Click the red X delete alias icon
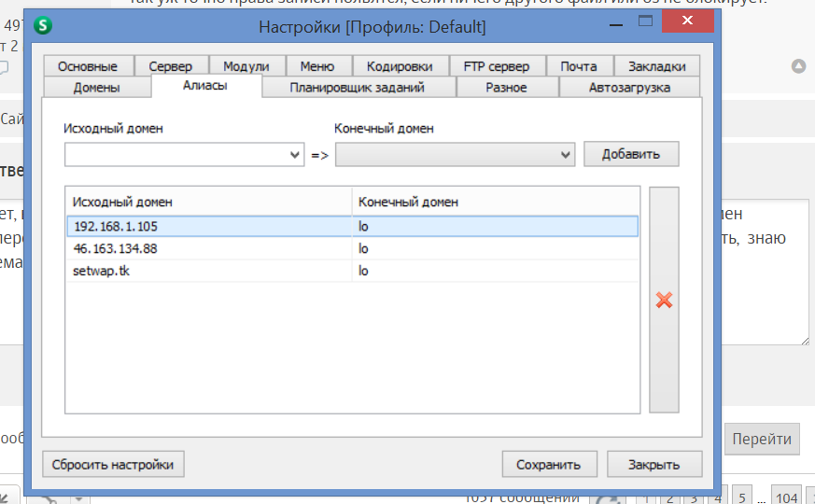The height and width of the screenshot is (504, 815). pyautogui.click(x=664, y=300)
